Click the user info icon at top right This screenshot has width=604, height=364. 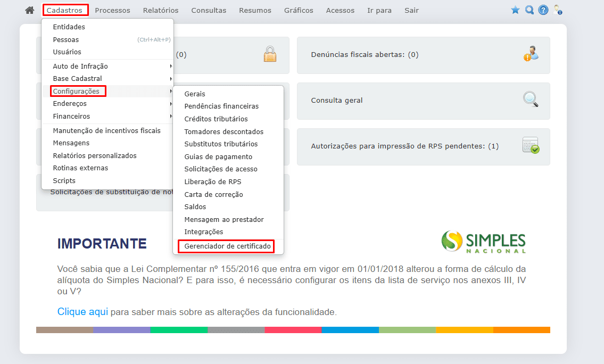coord(557,9)
